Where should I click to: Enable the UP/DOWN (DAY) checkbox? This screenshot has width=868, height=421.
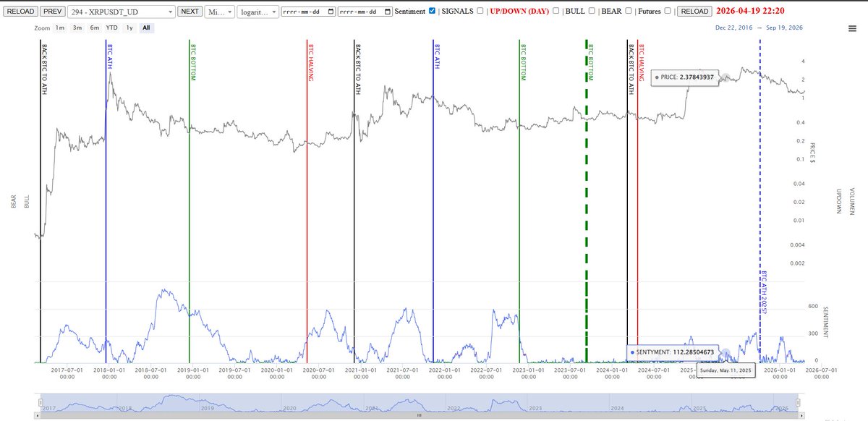pos(556,11)
